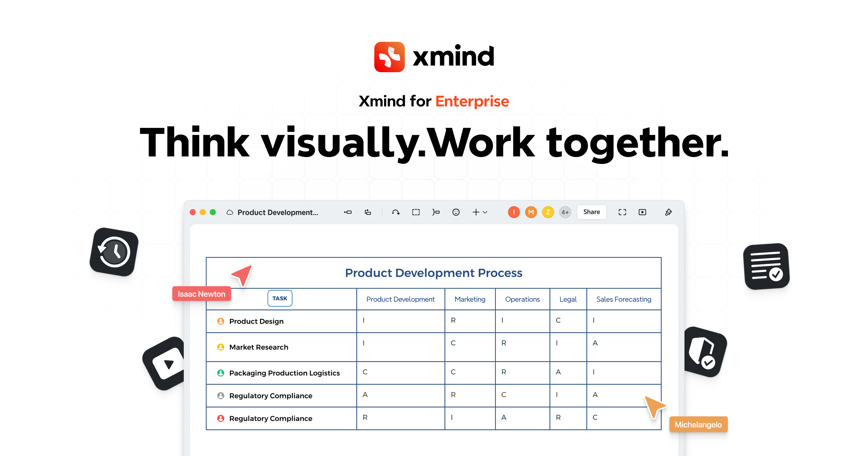Expand the 4+ collaborators list

(x=565, y=212)
